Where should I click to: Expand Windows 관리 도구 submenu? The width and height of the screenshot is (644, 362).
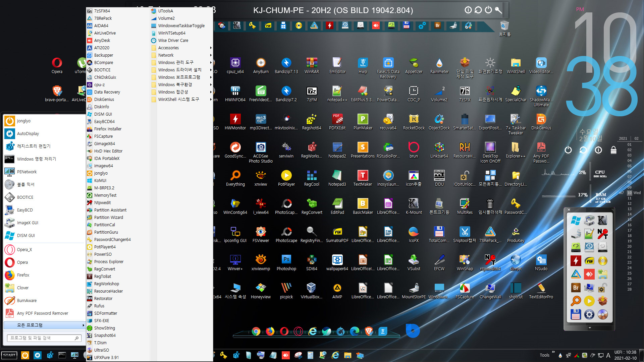181,63
